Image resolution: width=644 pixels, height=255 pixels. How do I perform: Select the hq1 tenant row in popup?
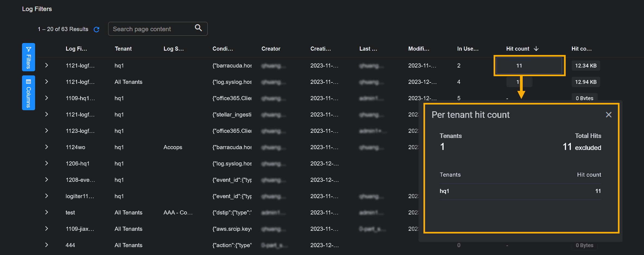(520, 191)
